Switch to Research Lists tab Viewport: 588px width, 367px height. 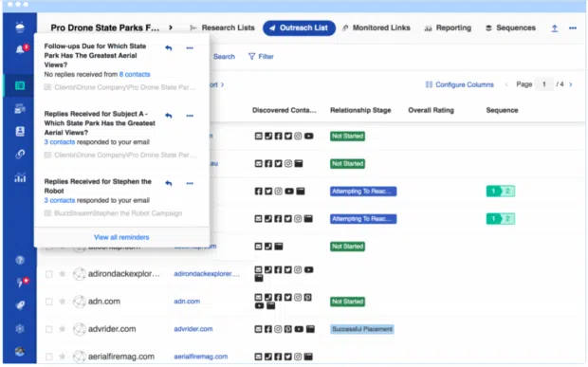click(x=222, y=28)
